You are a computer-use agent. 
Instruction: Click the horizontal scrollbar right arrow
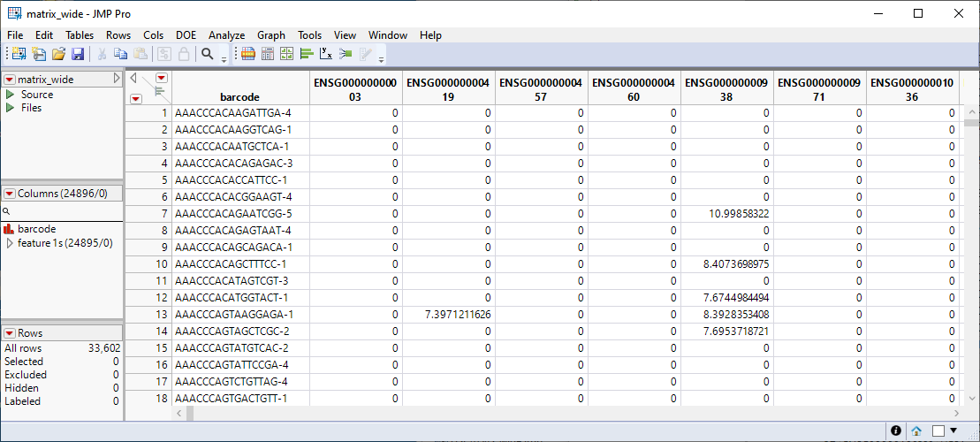click(956, 413)
